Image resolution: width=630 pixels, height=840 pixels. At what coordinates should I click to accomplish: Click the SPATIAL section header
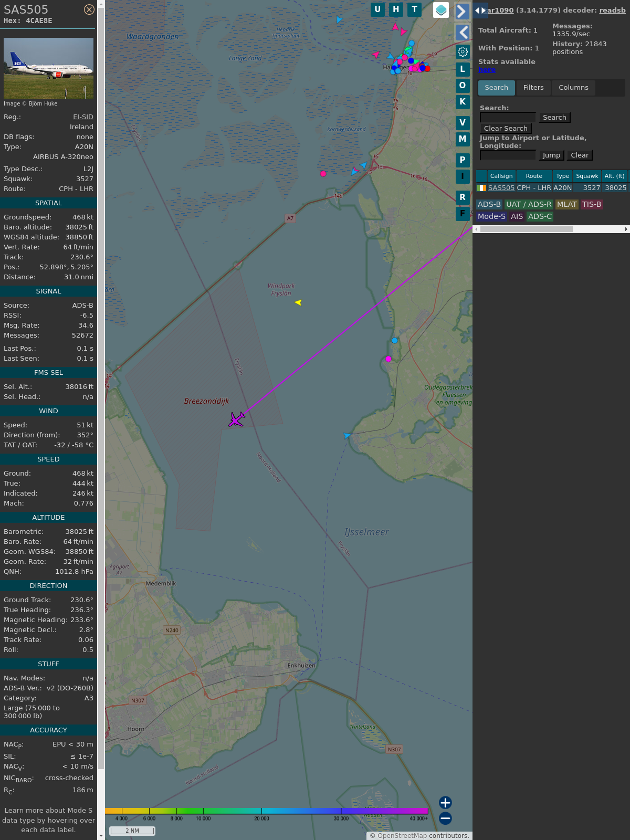click(48, 203)
